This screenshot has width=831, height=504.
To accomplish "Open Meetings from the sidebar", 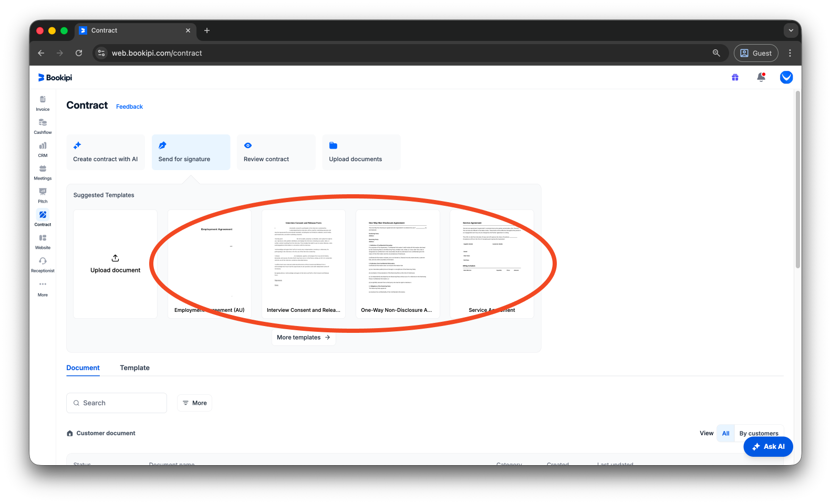I will (x=43, y=173).
